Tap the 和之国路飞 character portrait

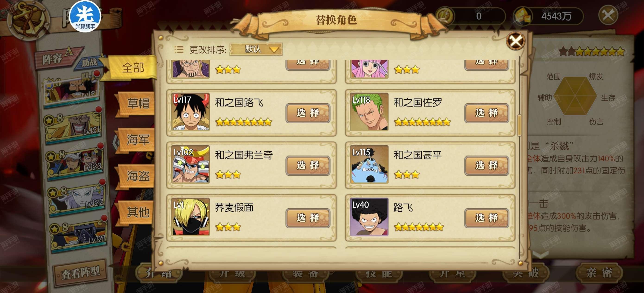pyautogui.click(x=190, y=112)
